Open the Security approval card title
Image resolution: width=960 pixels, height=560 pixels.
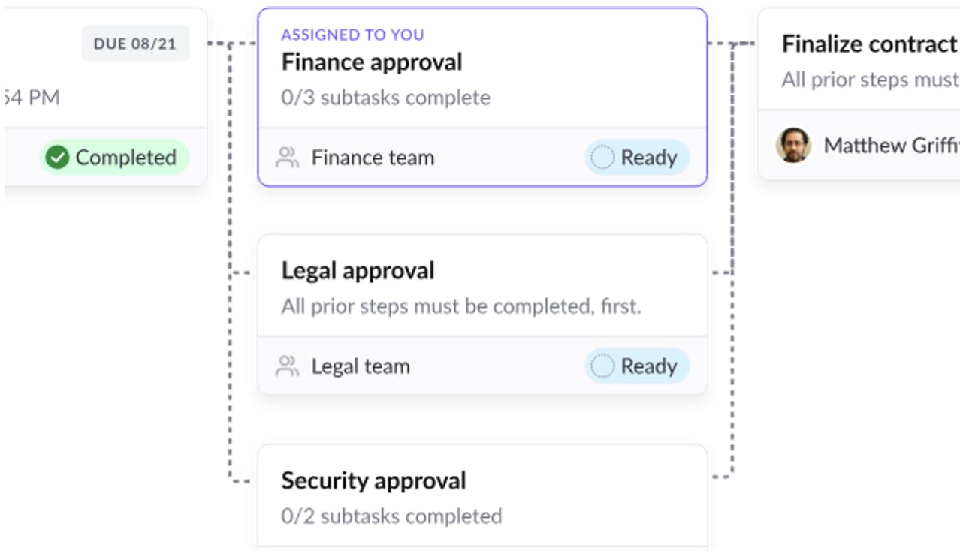[x=373, y=480]
